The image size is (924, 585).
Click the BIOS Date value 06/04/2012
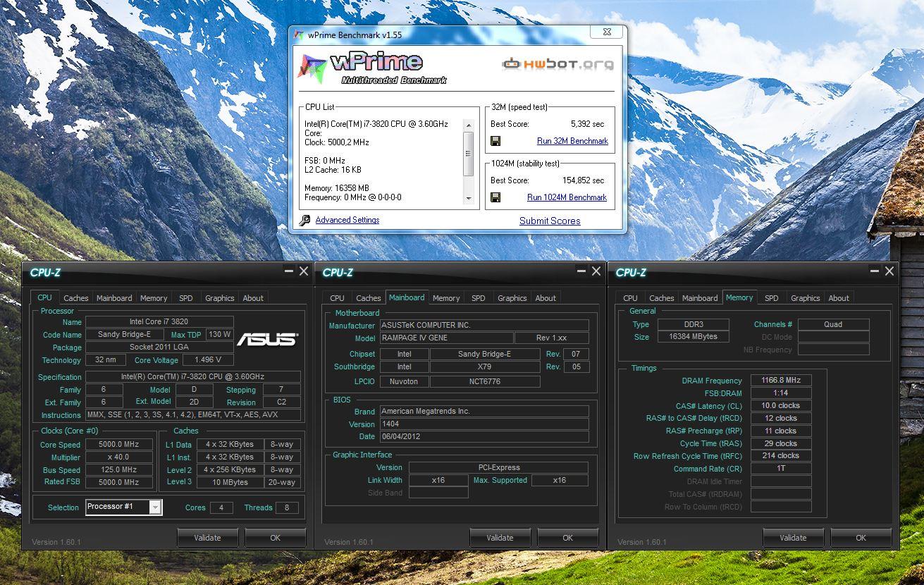pos(484,436)
